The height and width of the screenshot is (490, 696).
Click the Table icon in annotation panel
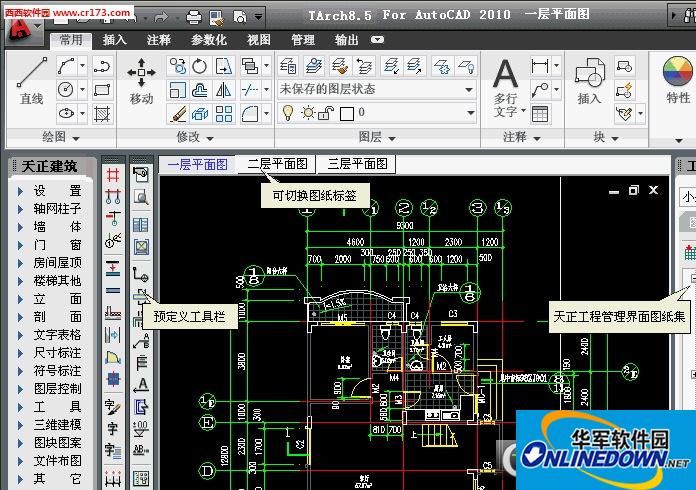click(540, 114)
